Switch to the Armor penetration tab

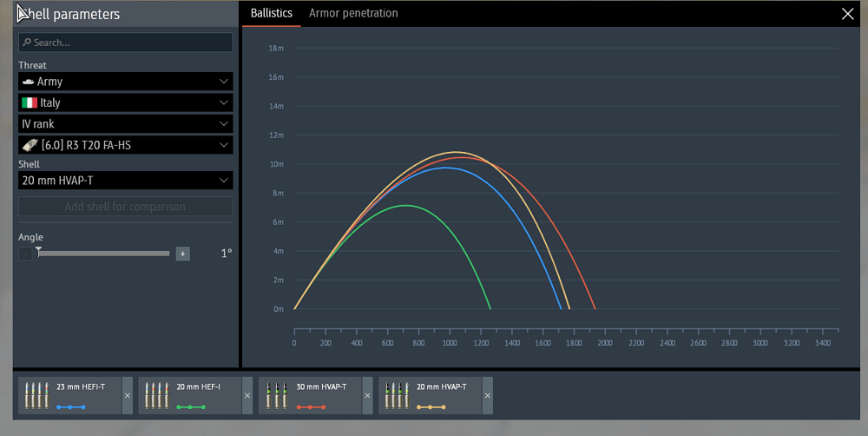tap(353, 13)
